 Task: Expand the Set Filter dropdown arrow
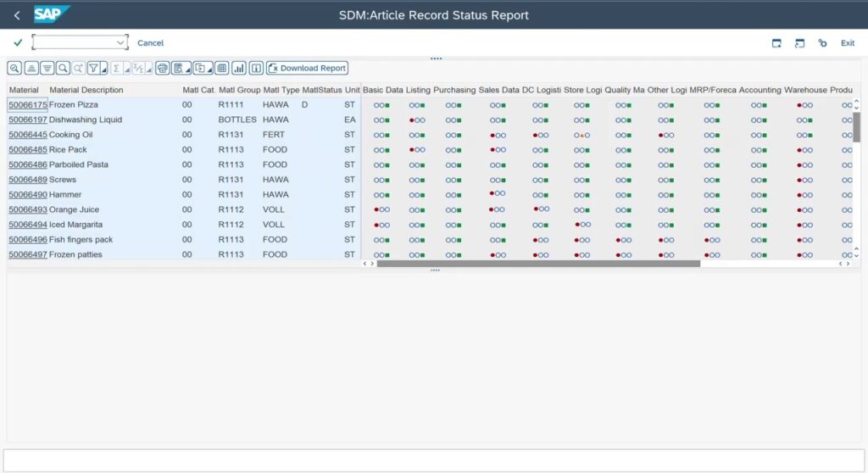tap(103, 69)
